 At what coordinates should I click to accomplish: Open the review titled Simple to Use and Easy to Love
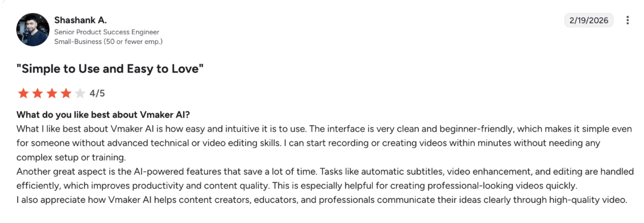110,69
